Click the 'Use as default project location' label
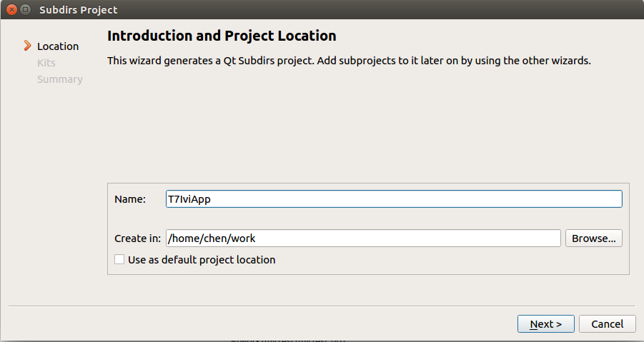Screen dimensions: 644x342 [202, 260]
